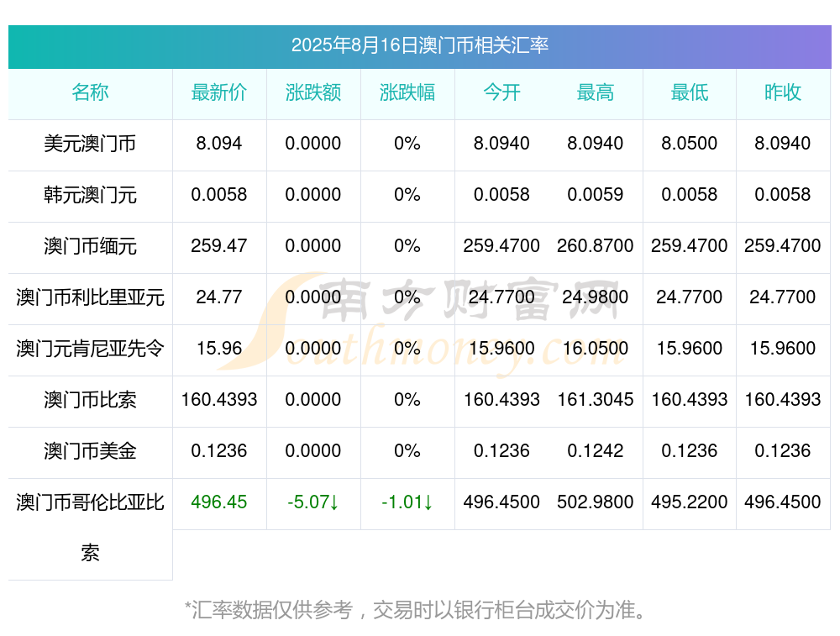Select the 名称 column header
Screen dimensions: 840x636
tap(90, 92)
